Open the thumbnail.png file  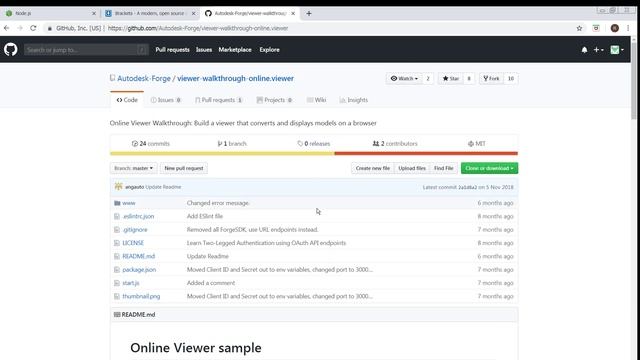pos(141,296)
